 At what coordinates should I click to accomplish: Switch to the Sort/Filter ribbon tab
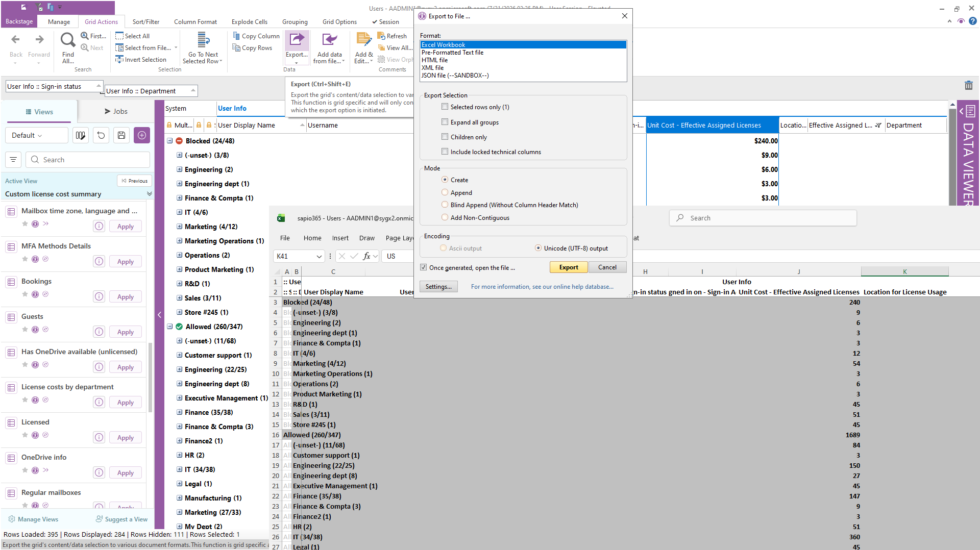click(146, 22)
